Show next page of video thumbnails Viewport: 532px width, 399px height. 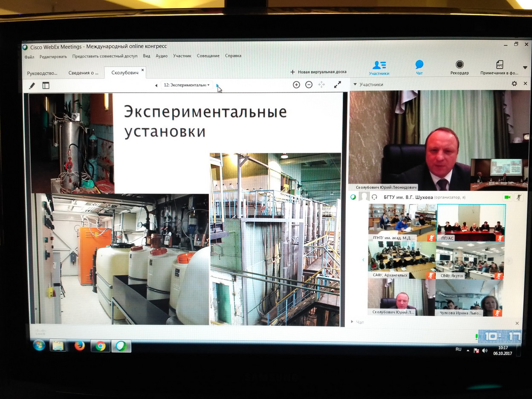point(509,261)
